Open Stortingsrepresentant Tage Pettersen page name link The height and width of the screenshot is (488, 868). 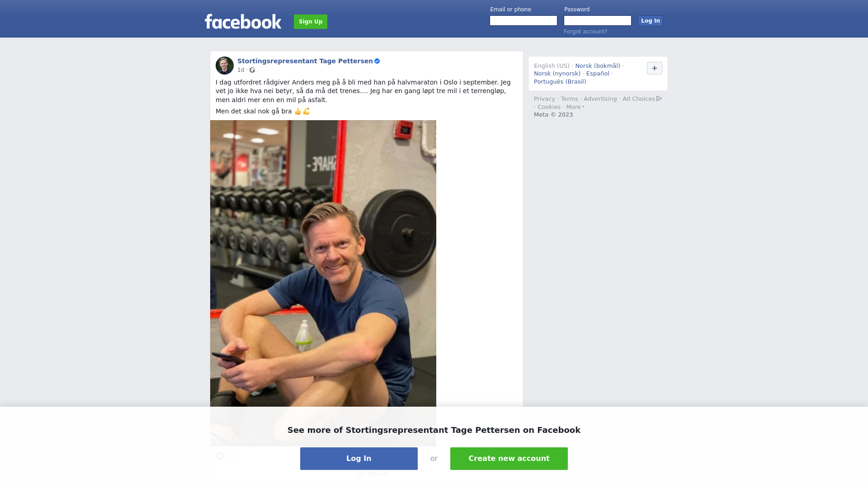(x=305, y=61)
